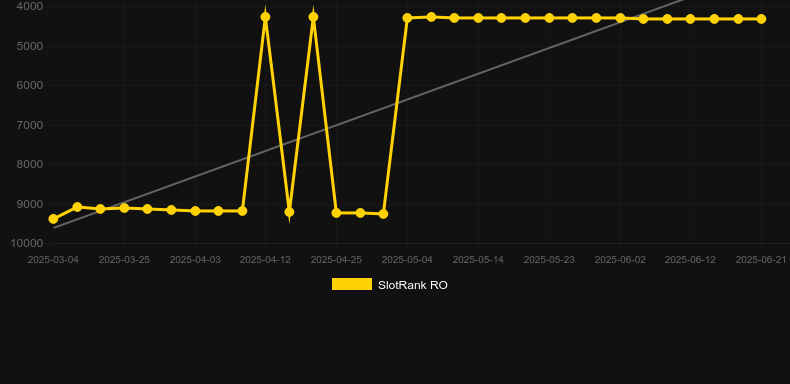
Task: Click the data point above 2025-05-04
Action: 408,18
